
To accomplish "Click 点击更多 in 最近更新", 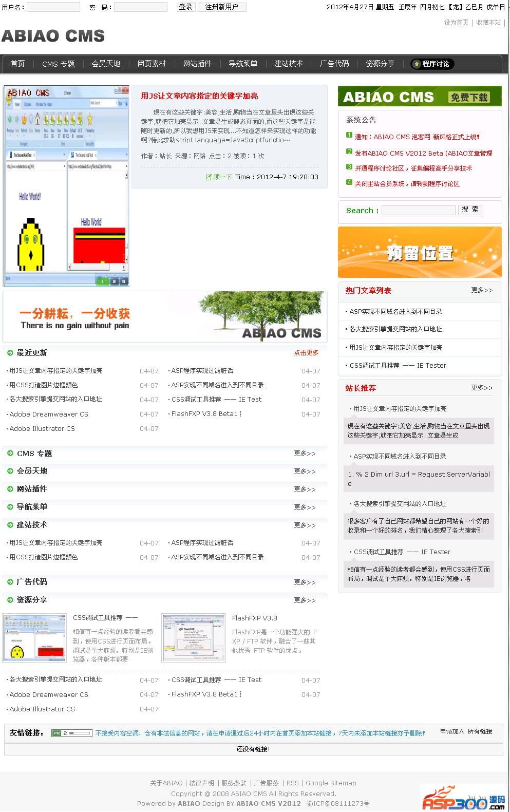I will [307, 353].
